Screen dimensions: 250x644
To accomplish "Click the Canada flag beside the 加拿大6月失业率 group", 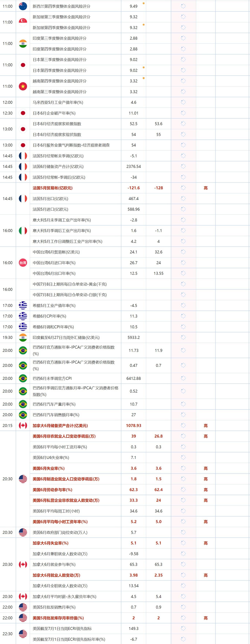I will pyautogui.click(x=23, y=564).
